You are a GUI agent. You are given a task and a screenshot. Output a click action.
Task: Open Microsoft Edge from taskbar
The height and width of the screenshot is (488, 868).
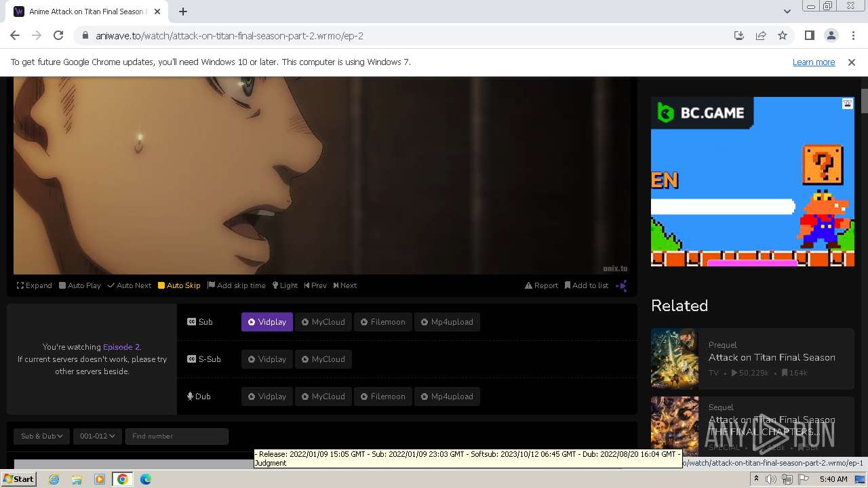click(146, 479)
